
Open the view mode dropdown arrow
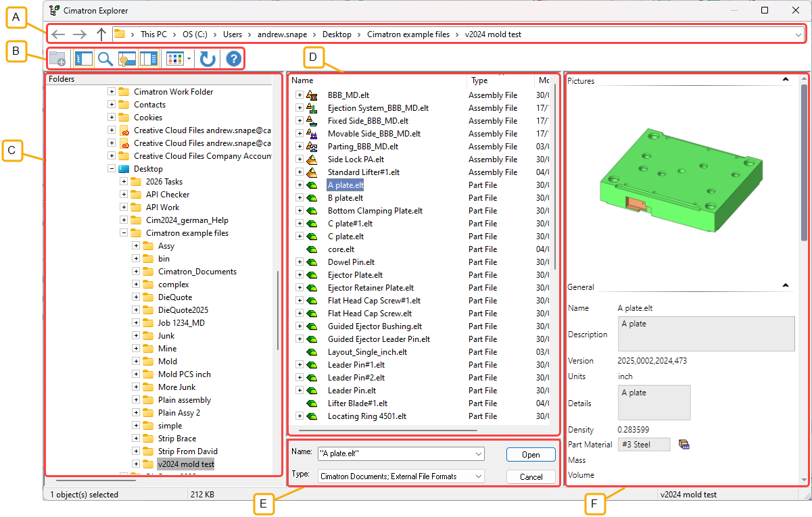click(189, 59)
